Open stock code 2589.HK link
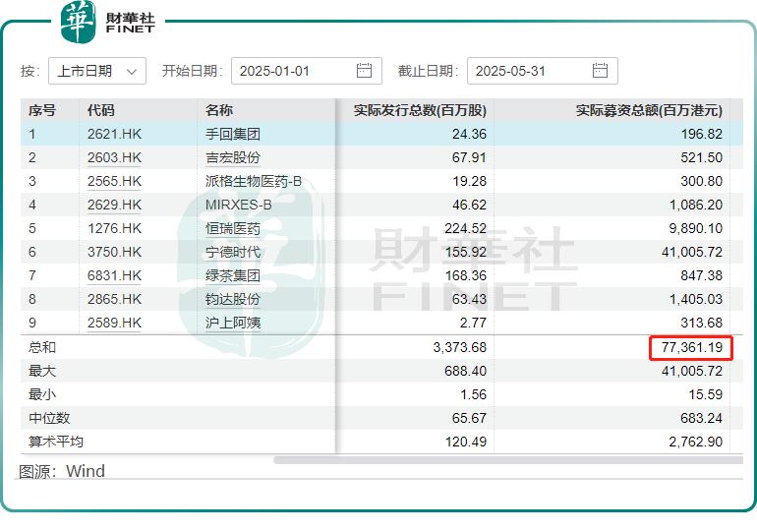 [x=114, y=323]
